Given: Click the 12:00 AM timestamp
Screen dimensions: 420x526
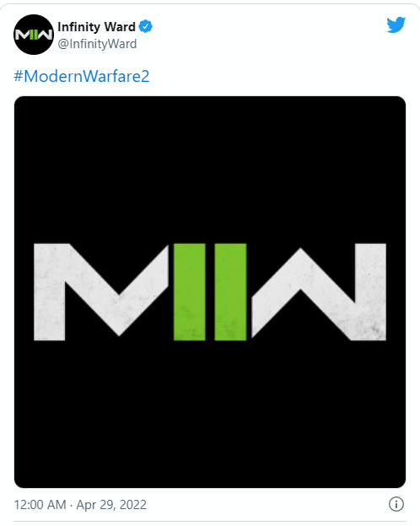Looking at the screenshot, I should click(40, 505).
